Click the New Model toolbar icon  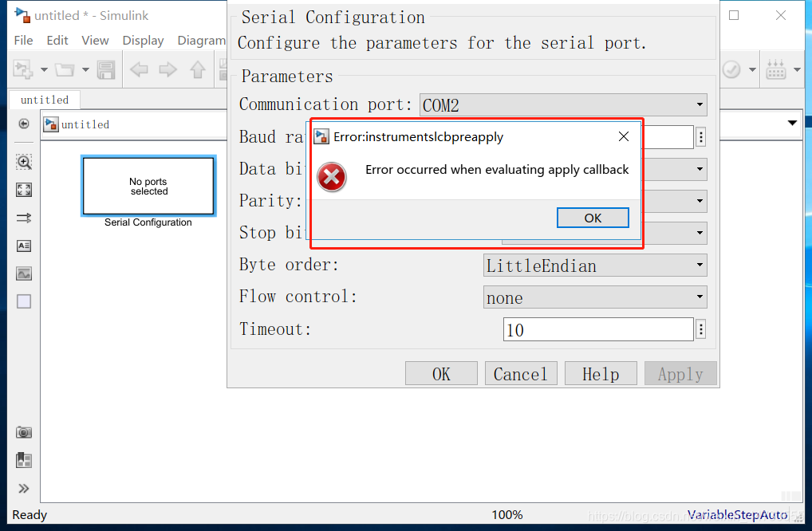tap(23, 69)
